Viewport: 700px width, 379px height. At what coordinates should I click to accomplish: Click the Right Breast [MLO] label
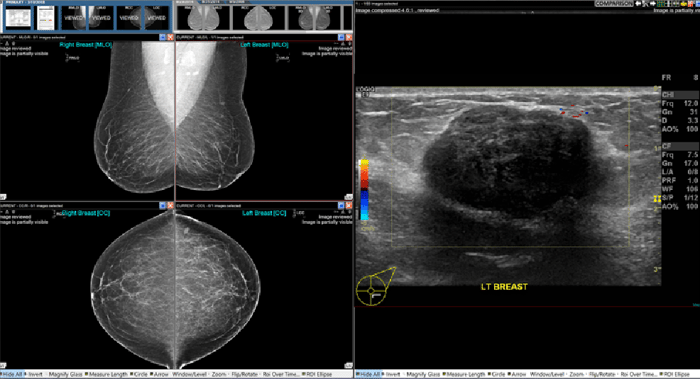coord(85,45)
